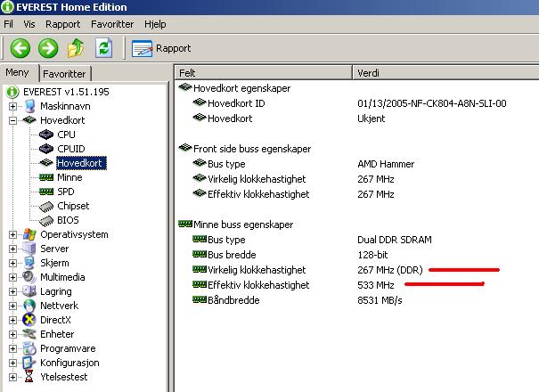Open the Fil menu
Screen dimensions: 539x392
(x=8, y=24)
